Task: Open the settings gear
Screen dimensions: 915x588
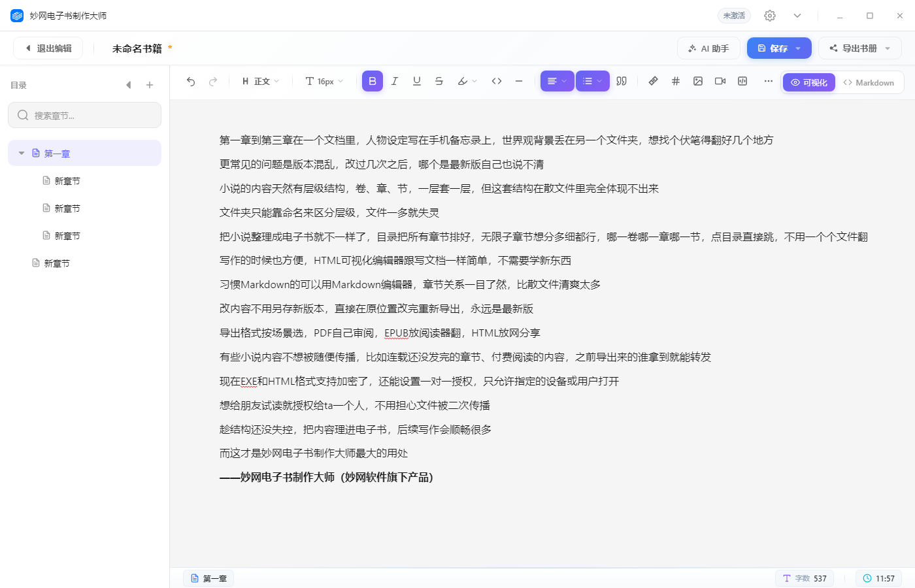Action: tap(770, 16)
